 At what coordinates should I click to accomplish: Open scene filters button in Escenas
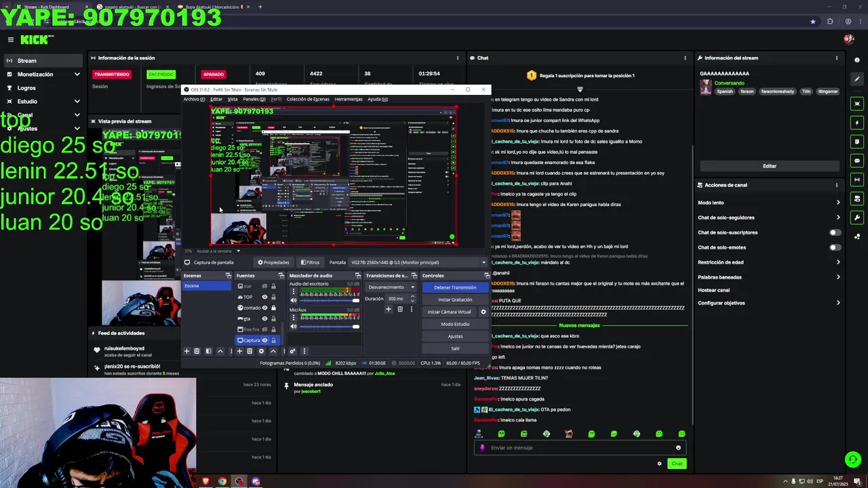click(x=208, y=351)
